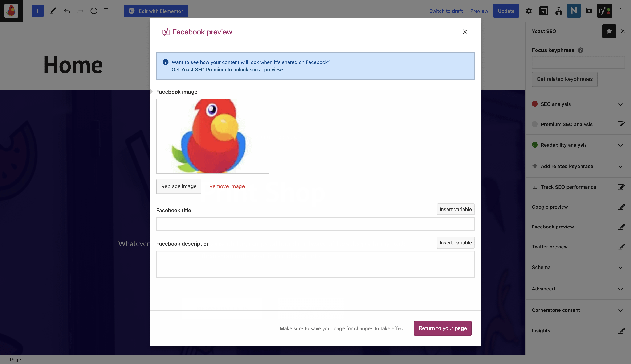Open the List View icon
Viewport: 631px width, 364px height.
[x=107, y=11]
